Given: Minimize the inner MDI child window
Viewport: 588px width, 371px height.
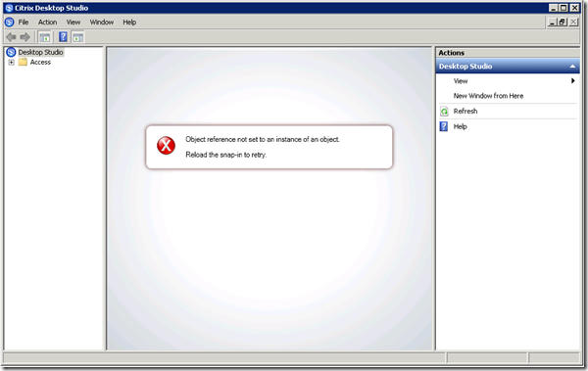Looking at the screenshot, I should [x=552, y=23].
